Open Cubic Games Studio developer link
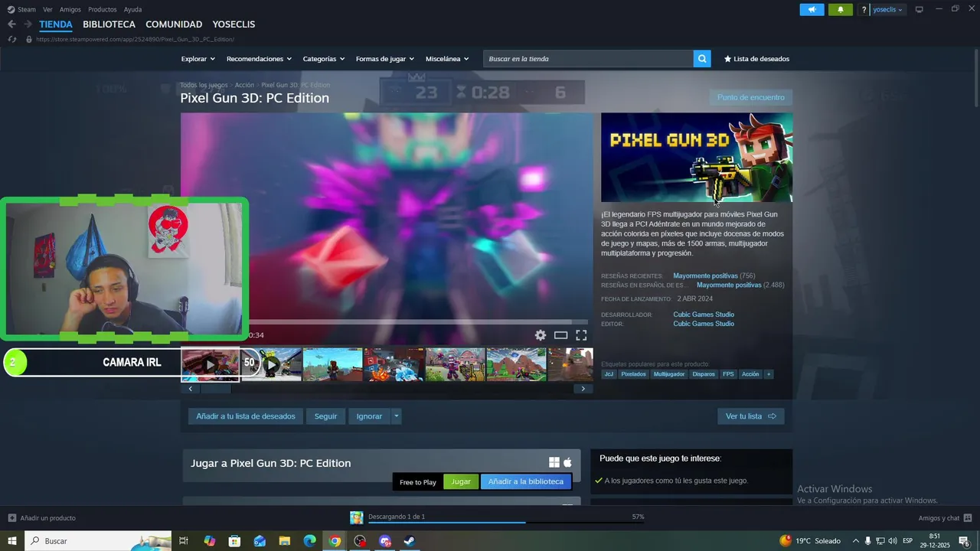 click(704, 315)
